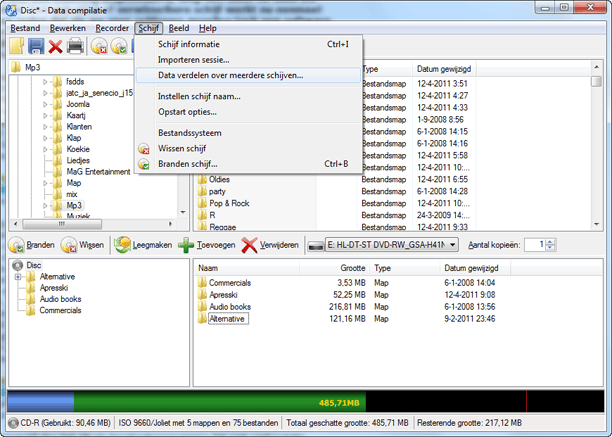
Task: Expand the Klanten folder in tree
Action: (x=45, y=127)
